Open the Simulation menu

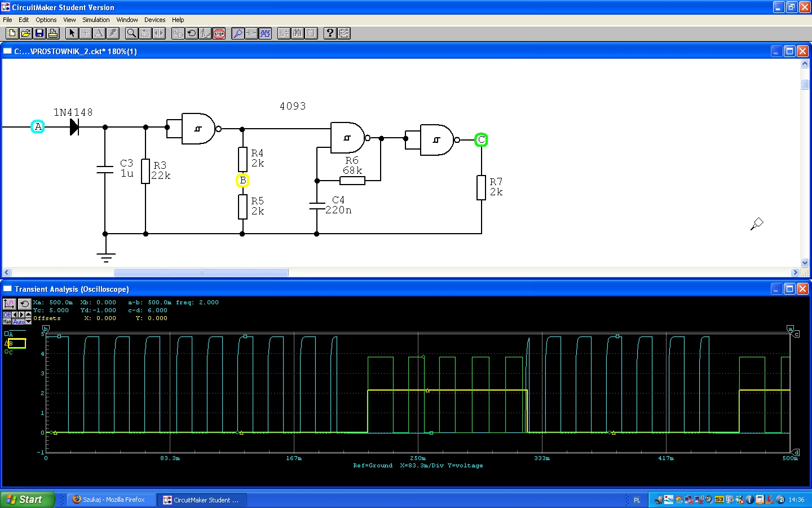pyautogui.click(x=96, y=20)
